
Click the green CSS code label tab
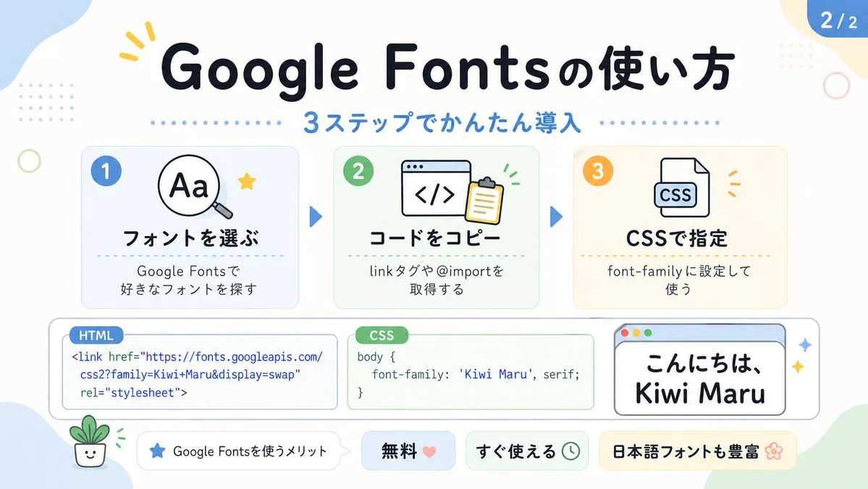tap(382, 335)
